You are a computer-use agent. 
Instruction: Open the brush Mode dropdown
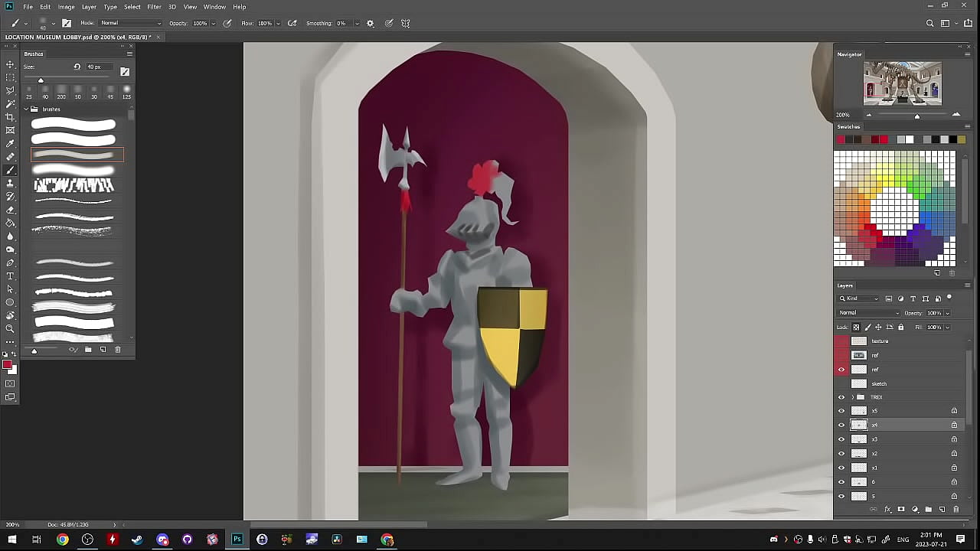coord(131,23)
